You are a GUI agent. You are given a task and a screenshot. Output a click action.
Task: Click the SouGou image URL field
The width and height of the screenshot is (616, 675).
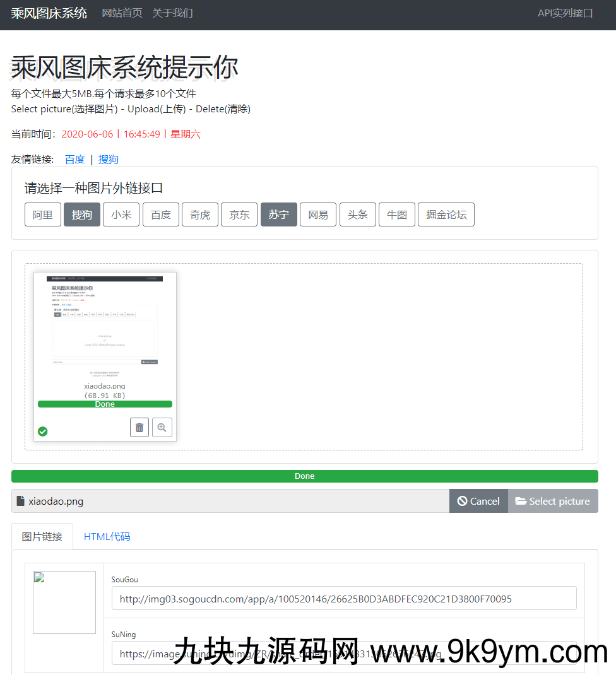(344, 599)
